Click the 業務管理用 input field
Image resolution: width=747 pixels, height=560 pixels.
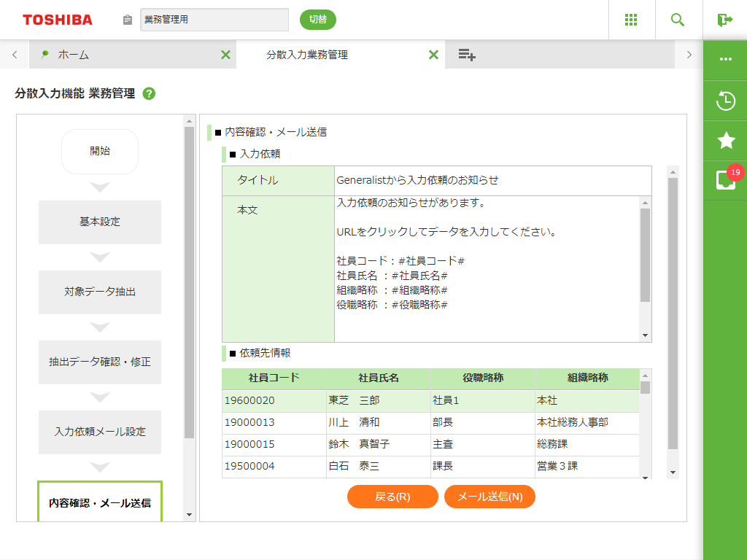214,20
